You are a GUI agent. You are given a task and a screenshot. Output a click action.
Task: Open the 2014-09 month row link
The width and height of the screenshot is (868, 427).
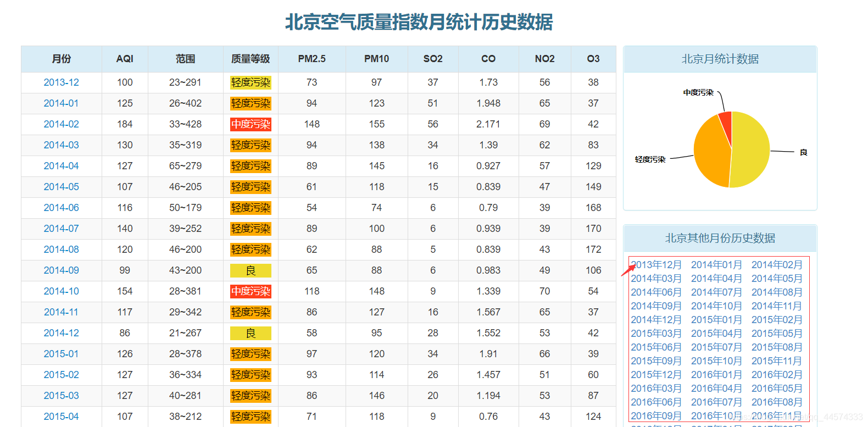(x=61, y=270)
